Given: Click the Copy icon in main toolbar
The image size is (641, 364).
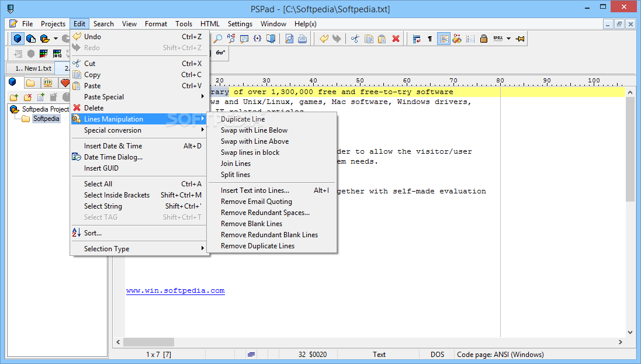Looking at the screenshot, I should point(369,39).
